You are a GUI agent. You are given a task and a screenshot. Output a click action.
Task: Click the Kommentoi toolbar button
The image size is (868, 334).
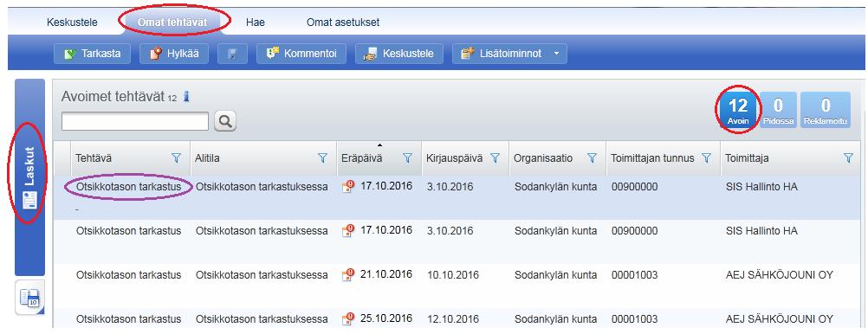point(301,54)
